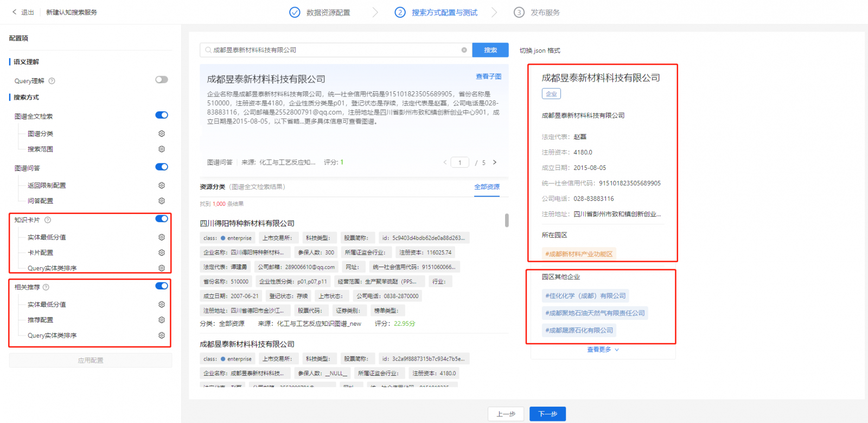
Task: Click the 搜索 button
Action: 490,50
